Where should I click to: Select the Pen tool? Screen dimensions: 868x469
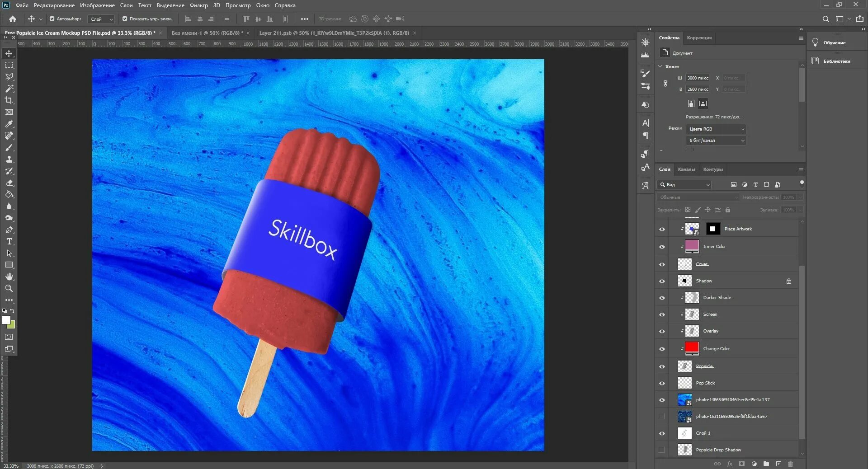(x=9, y=230)
